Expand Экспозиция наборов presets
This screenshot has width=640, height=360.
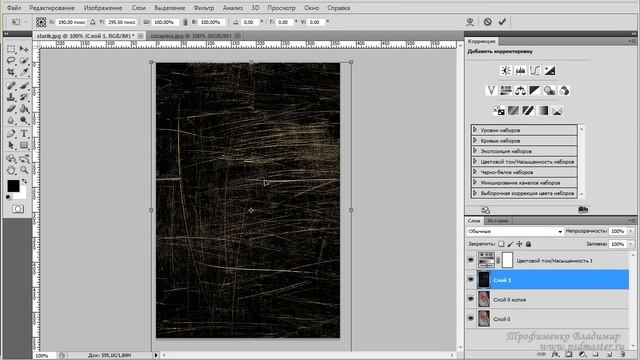pyautogui.click(x=475, y=151)
